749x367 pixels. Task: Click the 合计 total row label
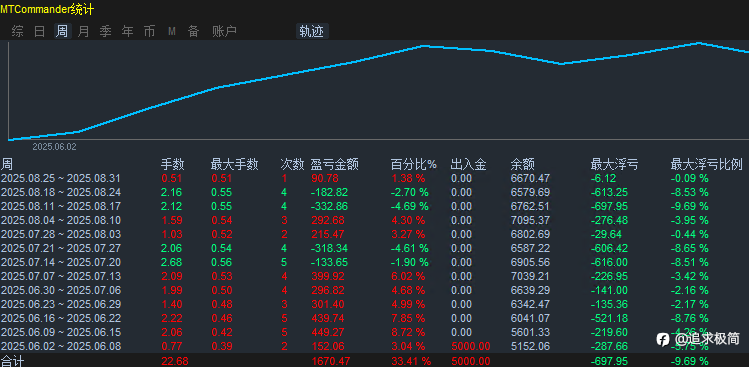coord(12,361)
